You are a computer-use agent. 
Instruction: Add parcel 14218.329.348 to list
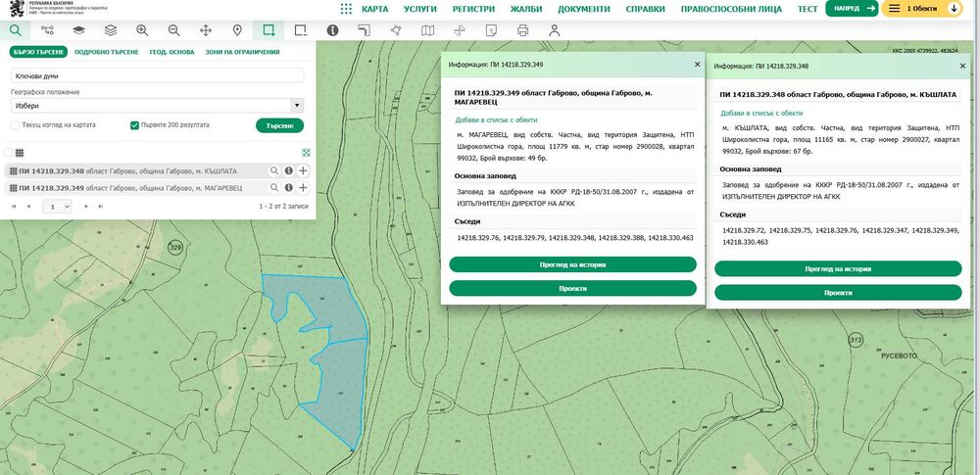pyautogui.click(x=303, y=170)
